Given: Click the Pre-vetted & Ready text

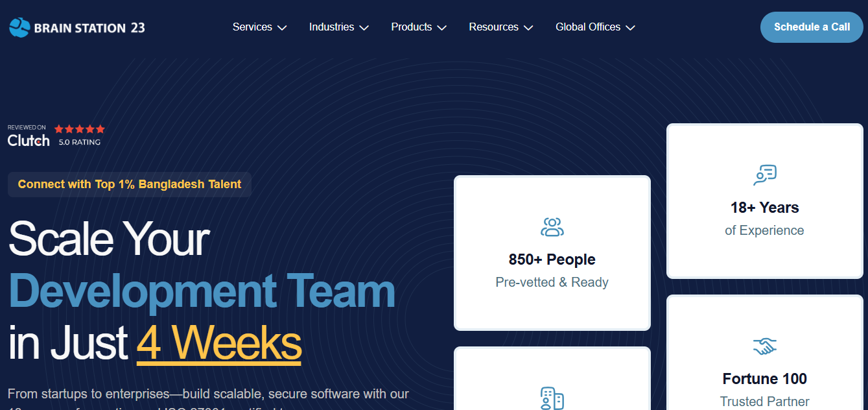Looking at the screenshot, I should pos(552,282).
